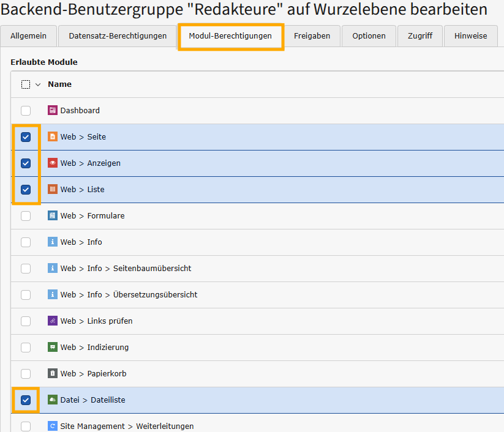The image size is (504, 432).
Task: Tick the Web > Indizierung checkbox
Action: (26, 348)
